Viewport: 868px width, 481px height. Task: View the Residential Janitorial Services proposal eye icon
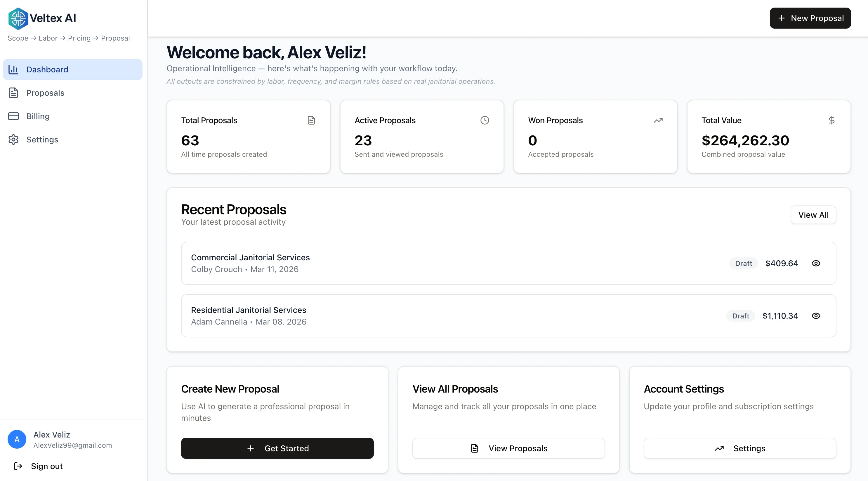coord(816,316)
